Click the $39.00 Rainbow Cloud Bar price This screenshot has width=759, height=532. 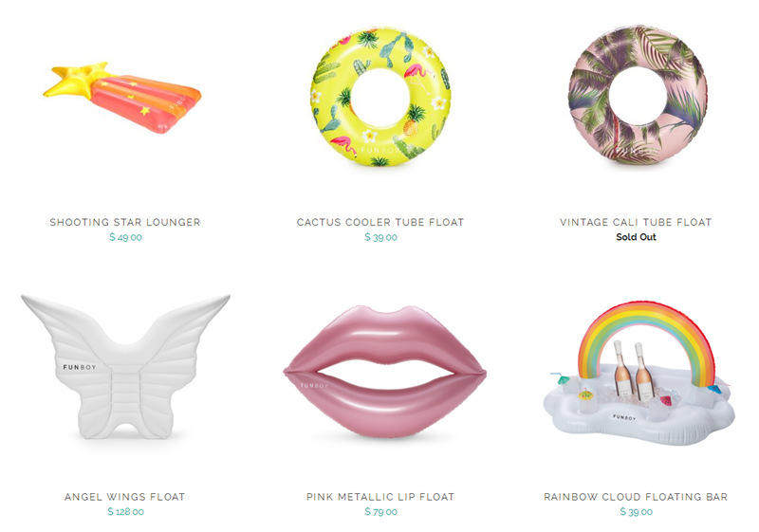click(x=636, y=512)
